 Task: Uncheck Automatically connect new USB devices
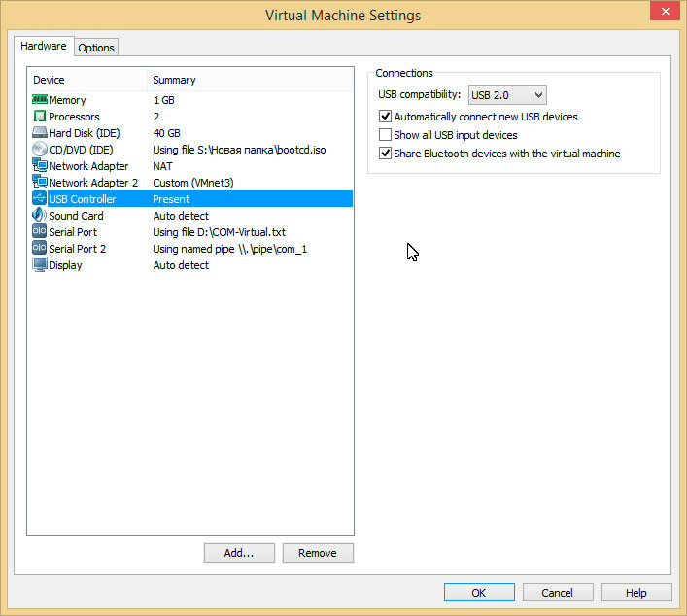tap(386, 117)
